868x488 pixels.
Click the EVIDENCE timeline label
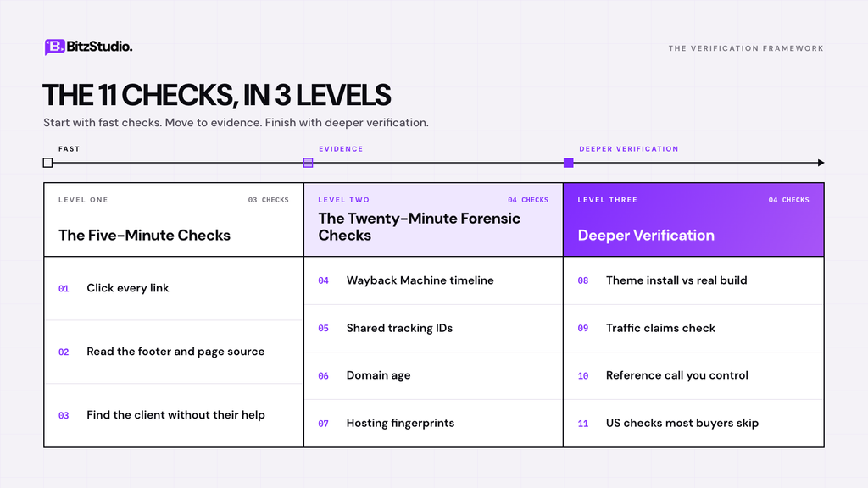click(341, 149)
